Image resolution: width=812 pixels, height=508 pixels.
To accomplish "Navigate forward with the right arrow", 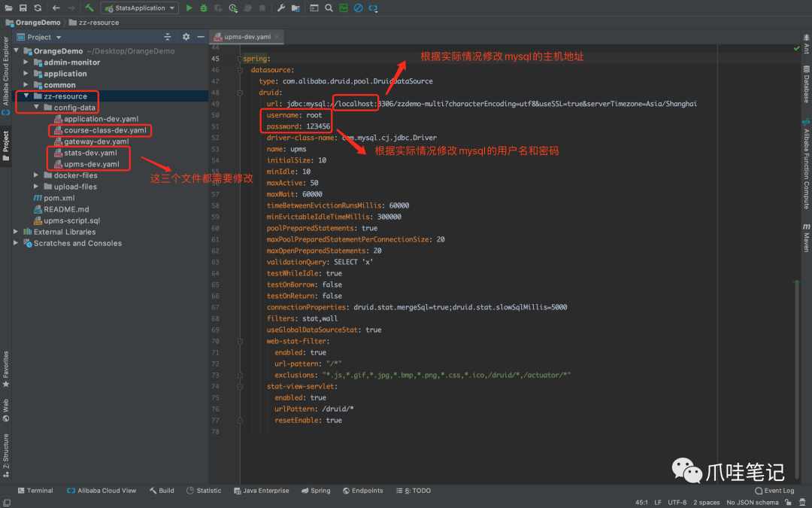I will click(71, 8).
